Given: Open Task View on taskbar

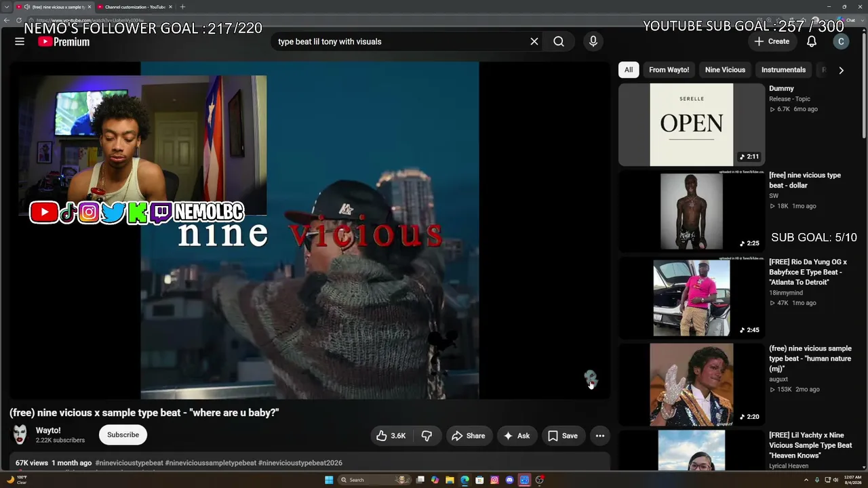Looking at the screenshot, I should point(420,480).
